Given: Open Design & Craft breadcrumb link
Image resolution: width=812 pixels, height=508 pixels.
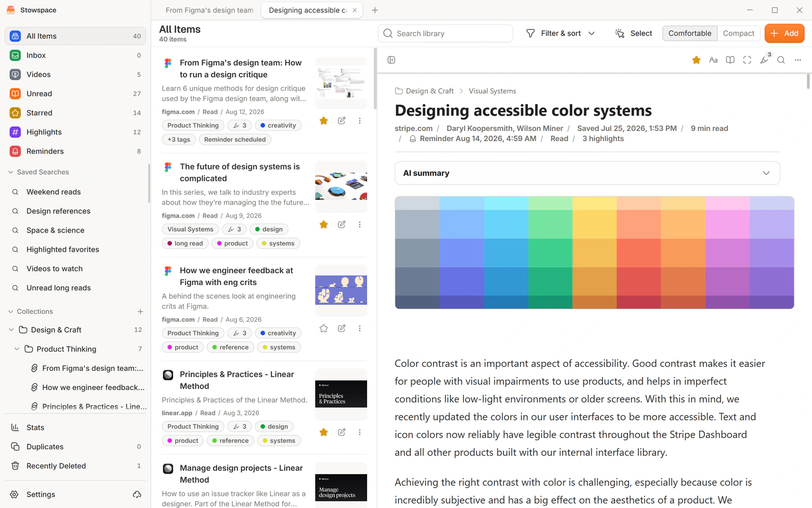Looking at the screenshot, I should (x=424, y=91).
